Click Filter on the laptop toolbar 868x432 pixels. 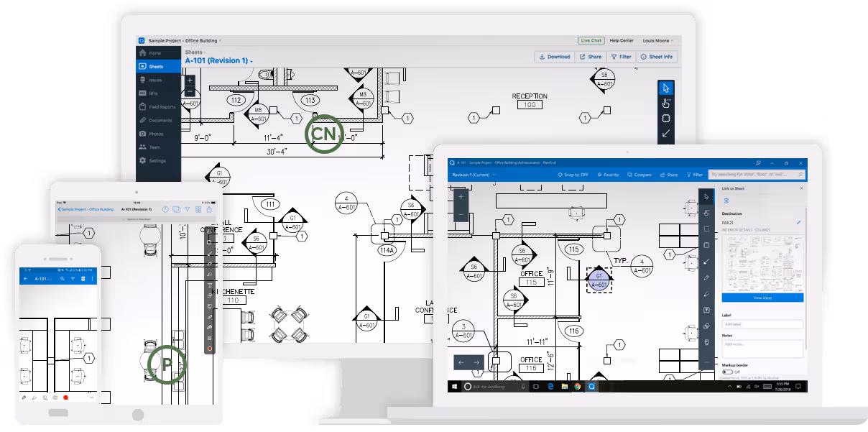695,175
